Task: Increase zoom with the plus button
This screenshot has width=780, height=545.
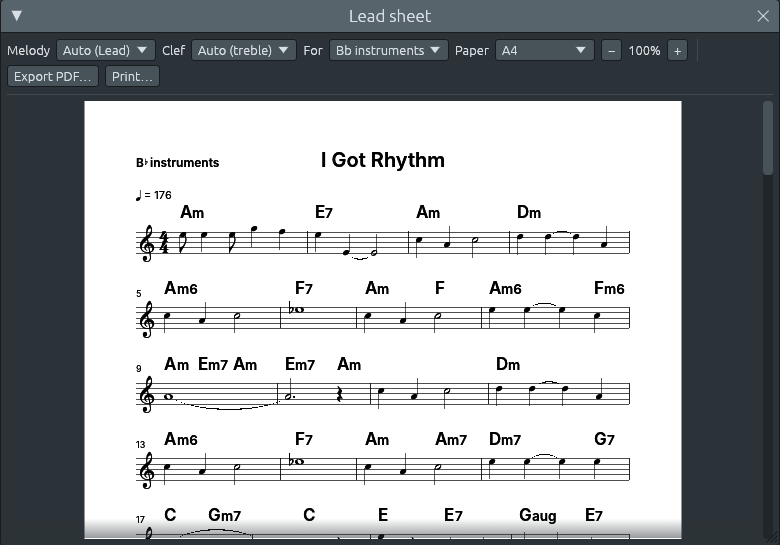Action: tap(677, 51)
